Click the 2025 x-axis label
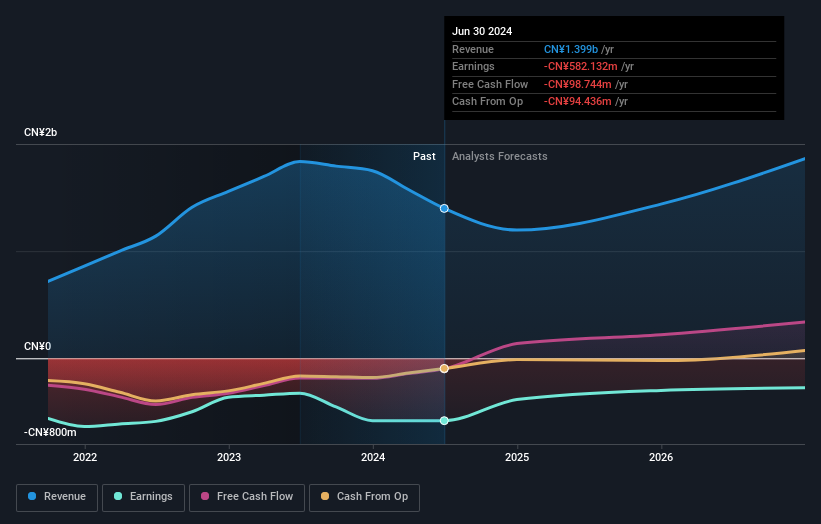 coord(517,457)
